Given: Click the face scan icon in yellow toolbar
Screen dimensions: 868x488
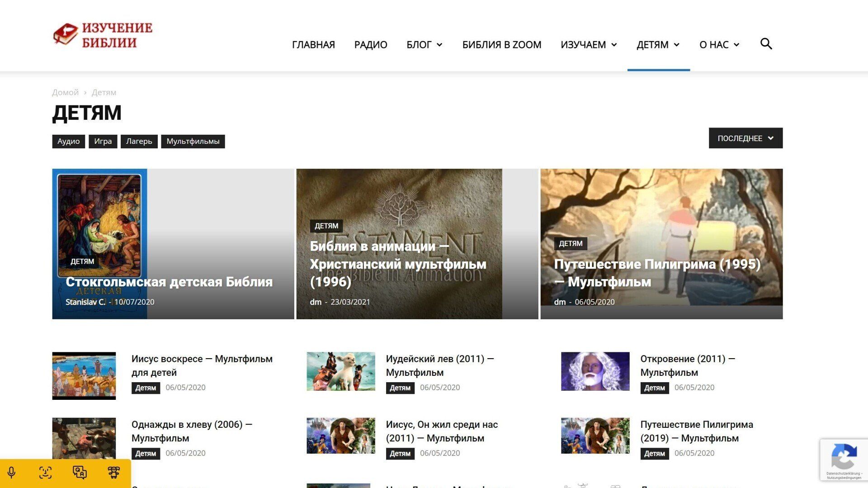Looking at the screenshot, I should pos(45,473).
